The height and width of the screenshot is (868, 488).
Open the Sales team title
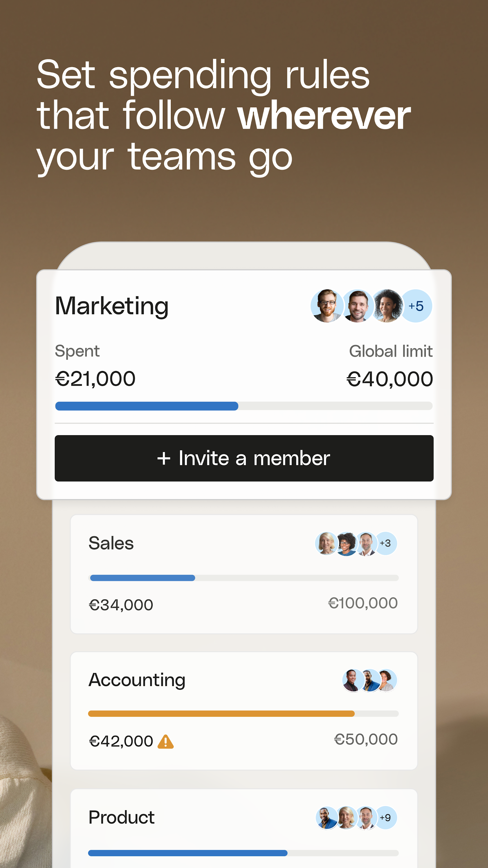pos(111,543)
